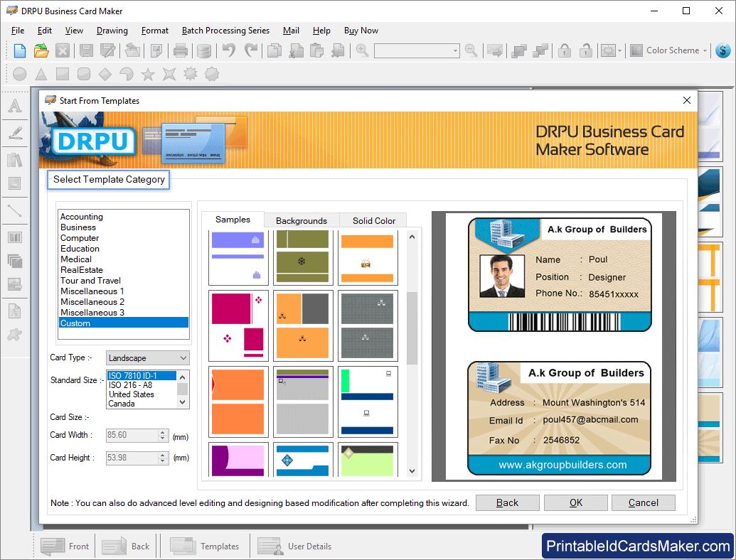Decrease Card Height with down arrow
The width and height of the screenshot is (736, 560).
pyautogui.click(x=163, y=461)
